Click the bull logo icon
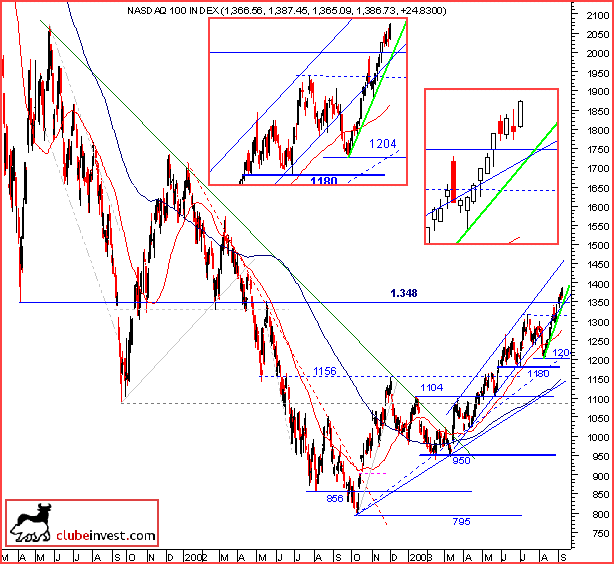This screenshot has width=614, height=564. [31, 524]
